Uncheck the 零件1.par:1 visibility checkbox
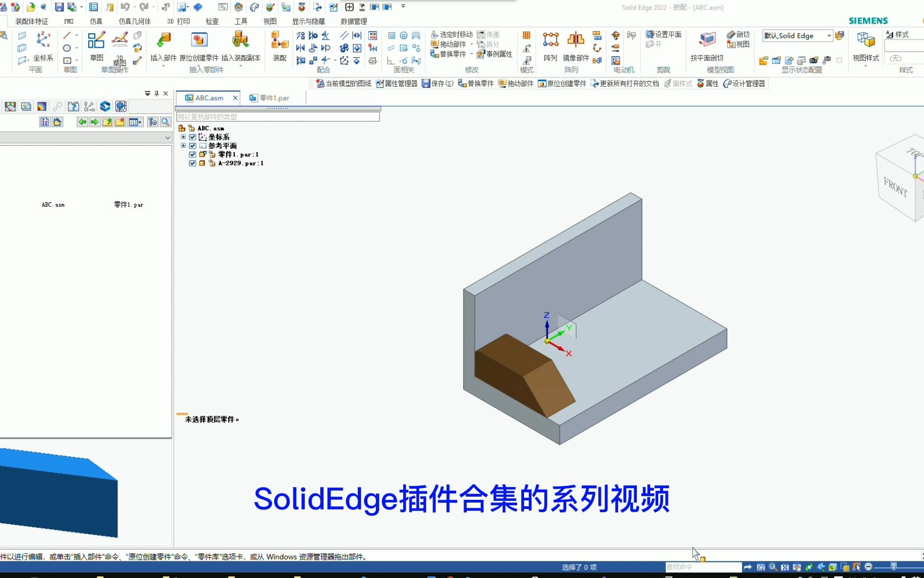The height and width of the screenshot is (578, 924). (192, 154)
